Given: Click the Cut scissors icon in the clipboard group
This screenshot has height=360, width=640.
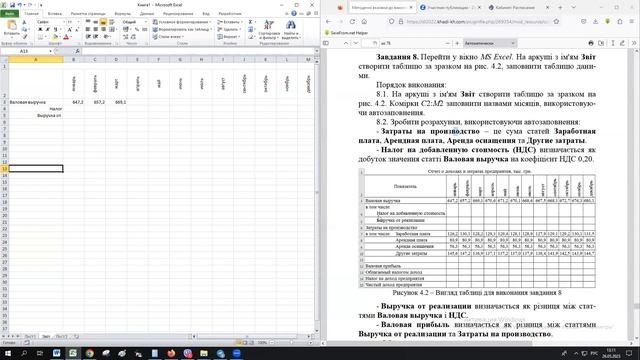Looking at the screenshot, I should pos(24,22).
